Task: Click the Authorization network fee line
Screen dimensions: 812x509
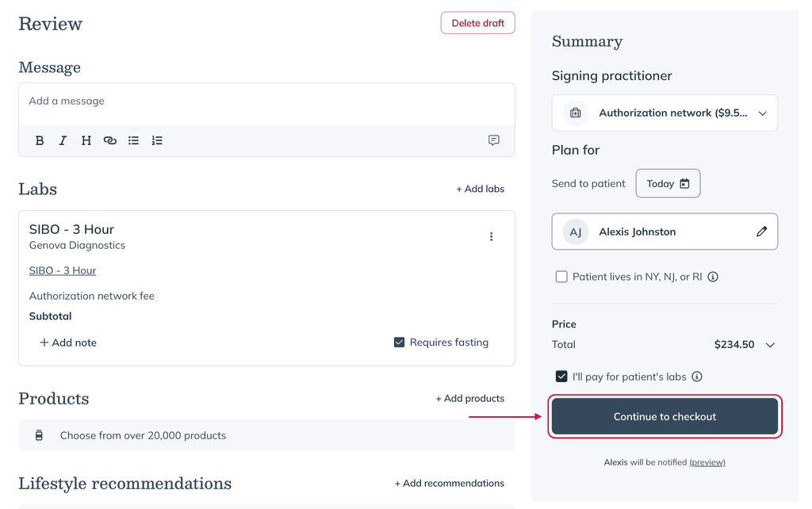Action: (92, 297)
